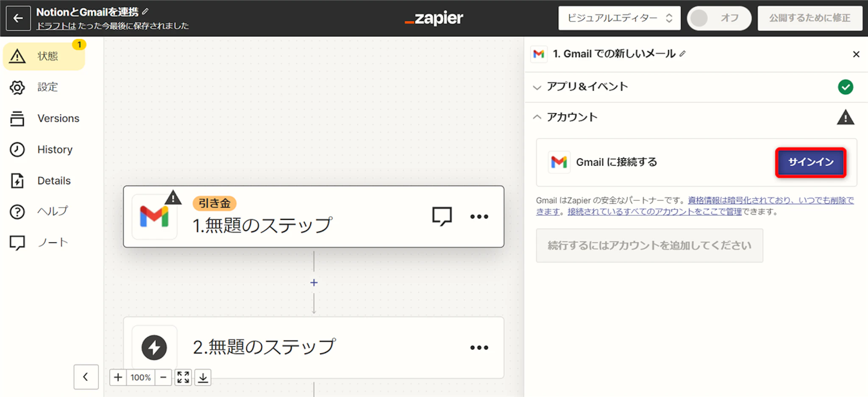Click the サインイン button for Gmail
This screenshot has width=868, height=397.
(810, 162)
